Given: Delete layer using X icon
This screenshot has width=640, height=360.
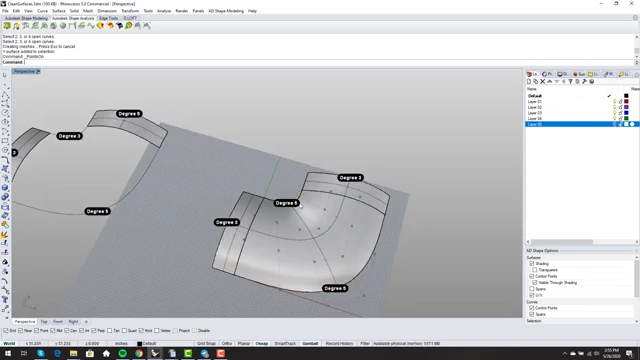Looking at the screenshot, I should click(x=542, y=82).
